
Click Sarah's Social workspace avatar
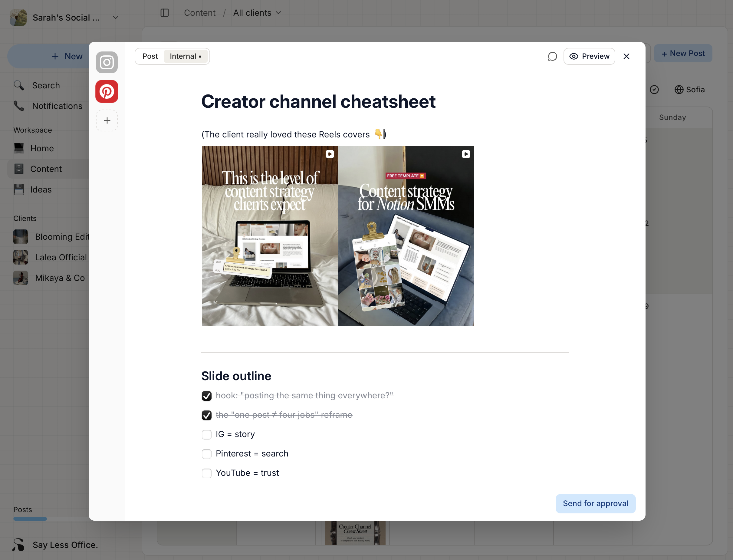pyautogui.click(x=18, y=17)
